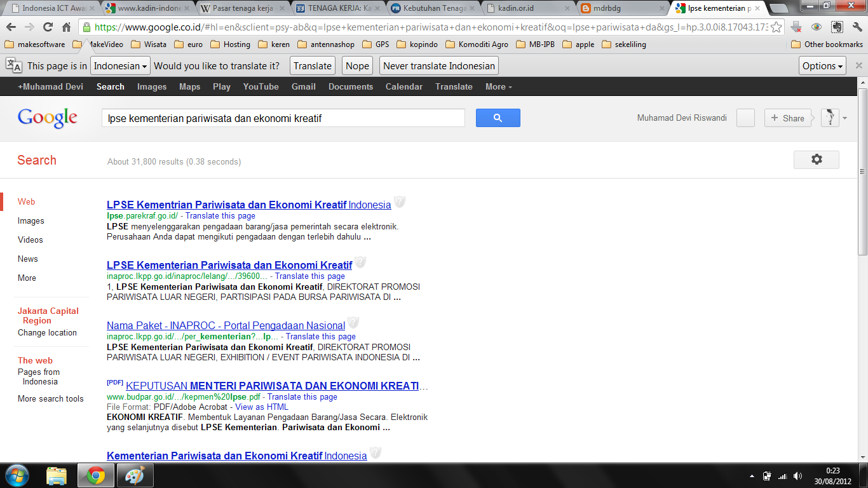
Task: Open the search settings gear
Action: (817, 159)
